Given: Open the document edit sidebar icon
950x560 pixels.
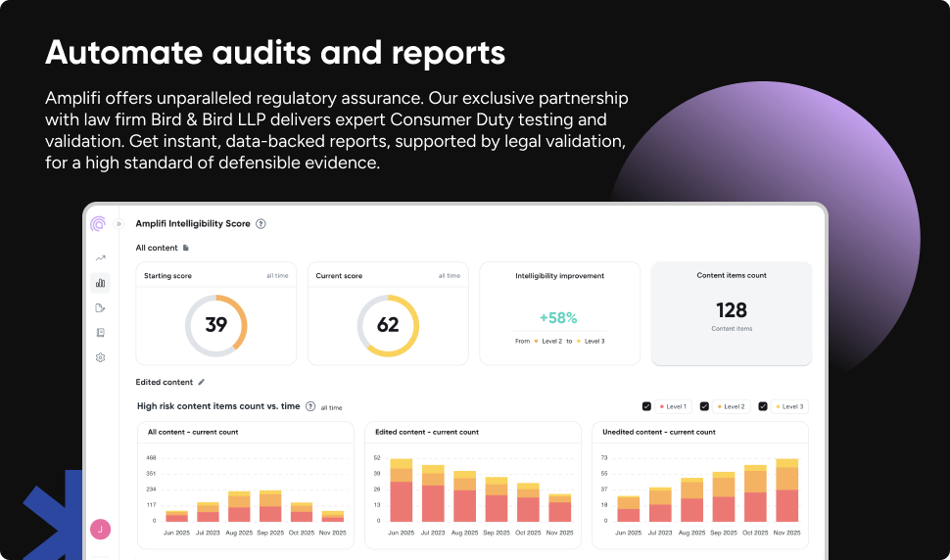Looking at the screenshot, I should 101,308.
